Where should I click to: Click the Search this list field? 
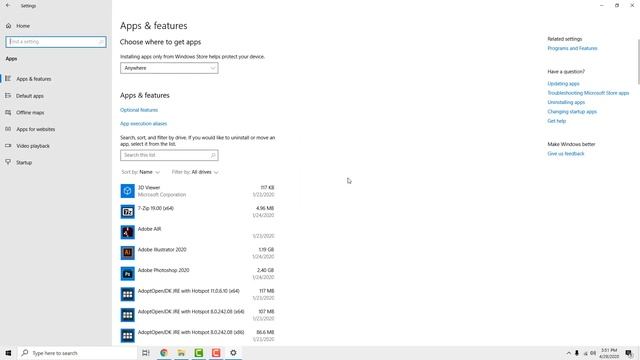click(169, 155)
